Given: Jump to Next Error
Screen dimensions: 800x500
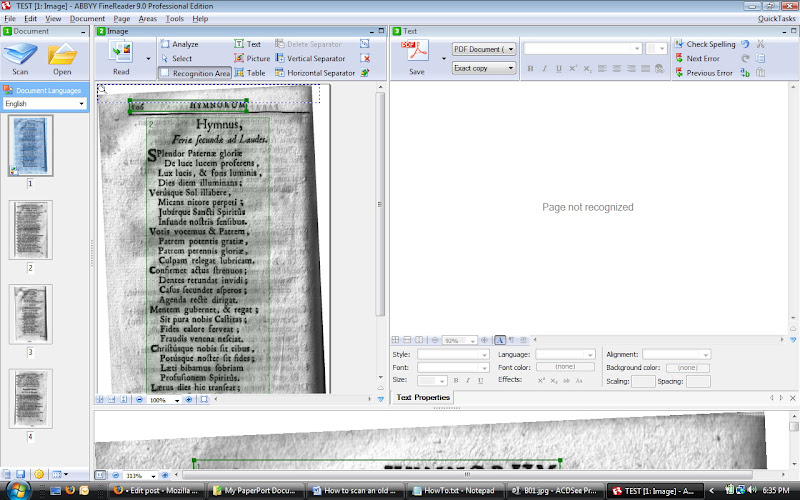Looking at the screenshot, I should [x=697, y=58].
